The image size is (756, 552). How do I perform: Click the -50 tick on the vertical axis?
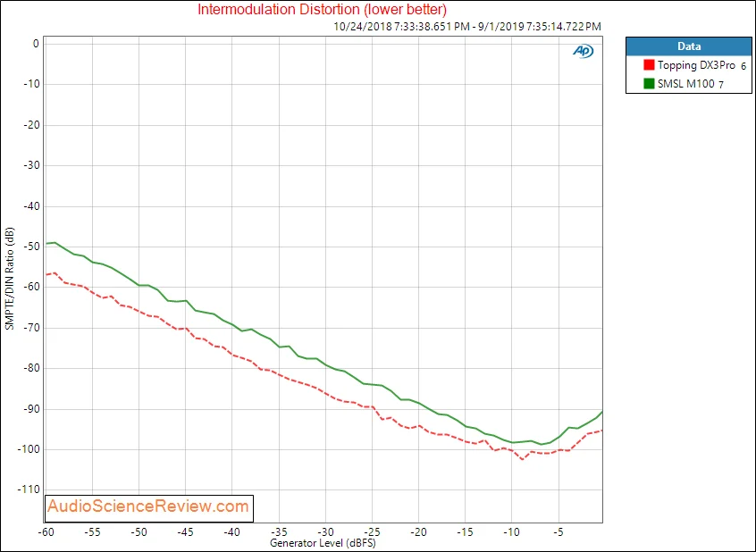coord(32,247)
